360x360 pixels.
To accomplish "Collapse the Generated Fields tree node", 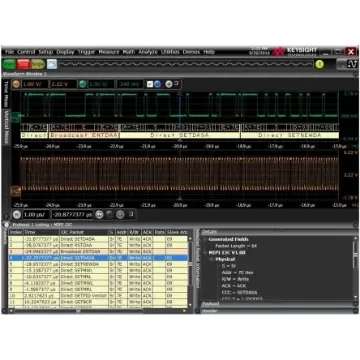I will coord(204,239).
